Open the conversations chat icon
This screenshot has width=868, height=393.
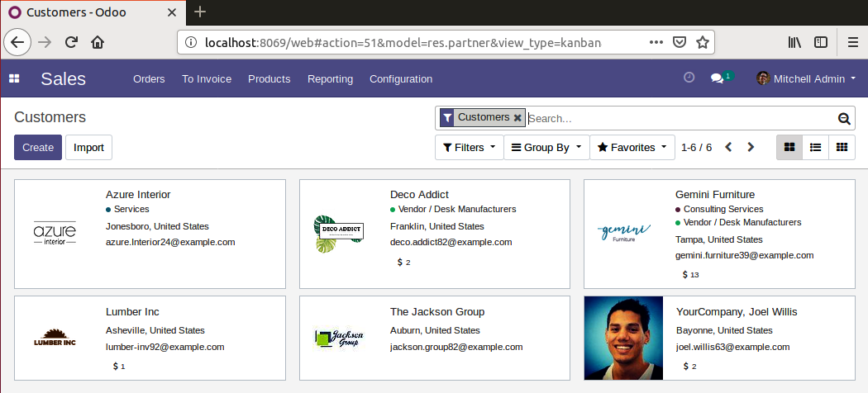718,78
